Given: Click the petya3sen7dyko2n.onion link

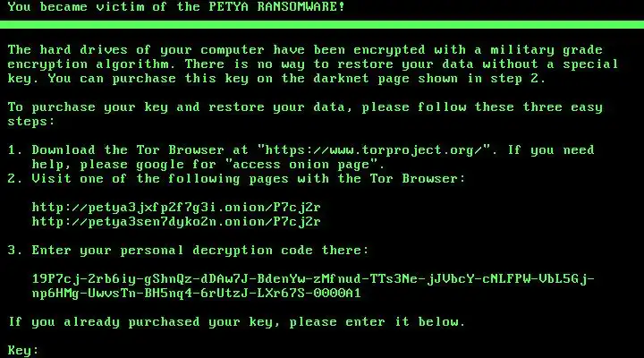Looking at the screenshot, I should [x=176, y=222].
